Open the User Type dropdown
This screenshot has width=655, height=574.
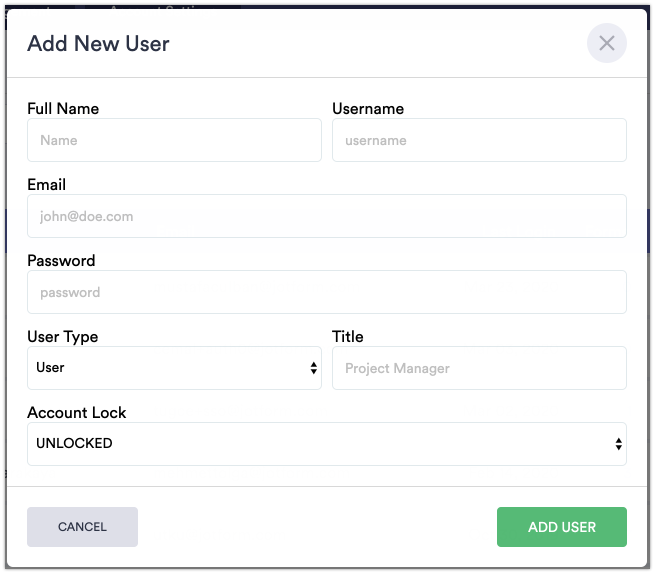(174, 368)
